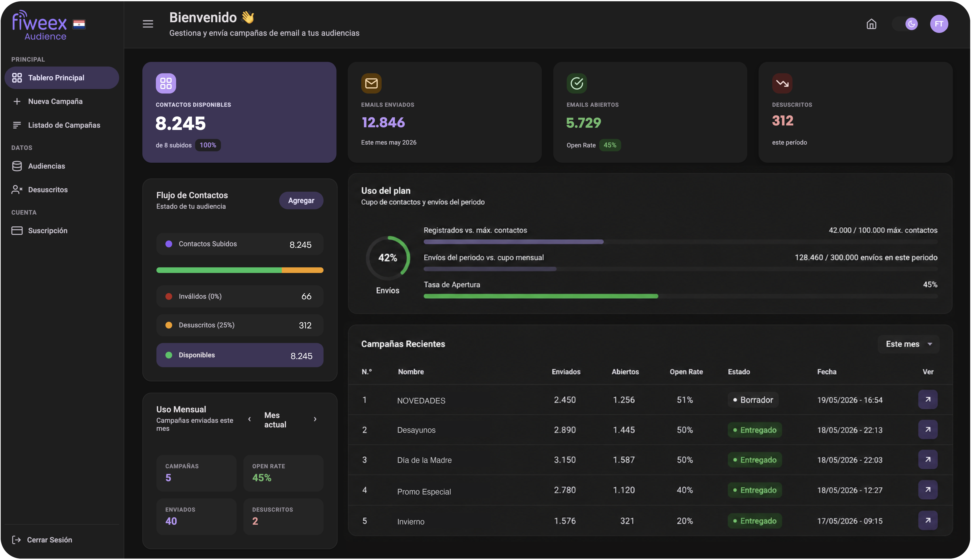Click the DESUSCRITOS 2 stat tile
This screenshot has height=560, width=971.
point(283,517)
